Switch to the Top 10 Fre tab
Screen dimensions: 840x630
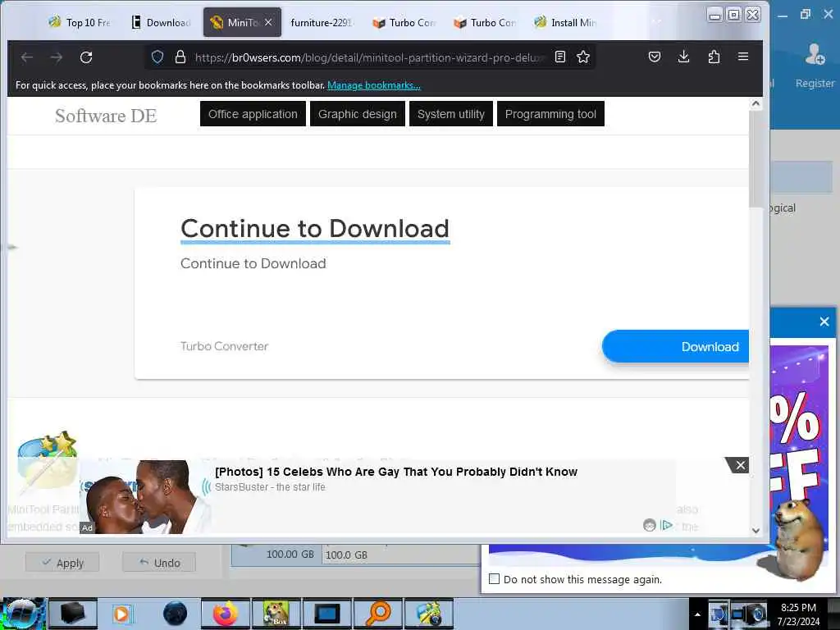coord(79,22)
